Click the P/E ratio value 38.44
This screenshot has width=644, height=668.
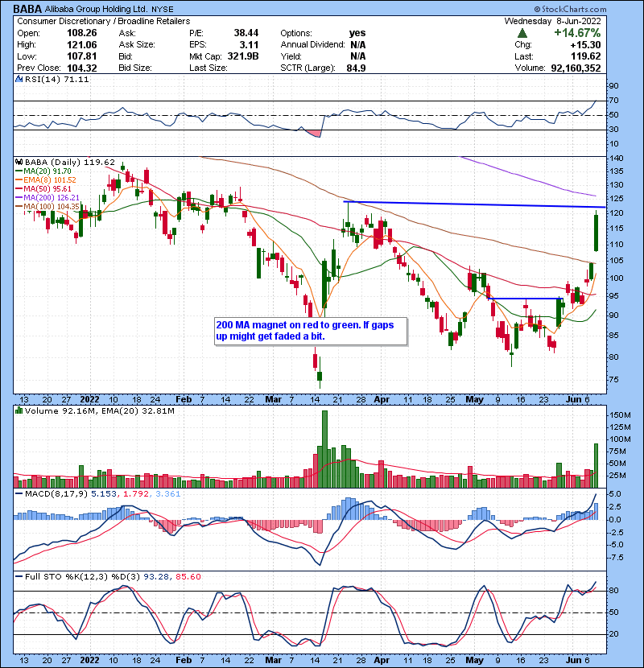point(246,33)
